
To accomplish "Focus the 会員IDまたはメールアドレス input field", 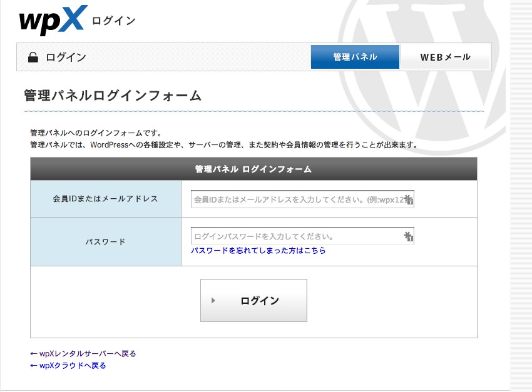I will 302,199.
